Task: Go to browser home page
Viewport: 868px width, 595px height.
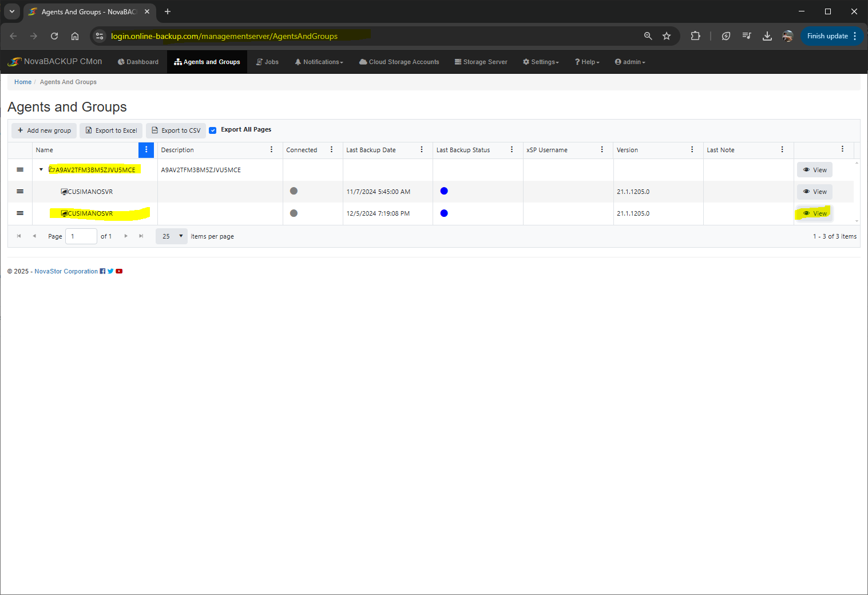Action: pyautogui.click(x=75, y=36)
